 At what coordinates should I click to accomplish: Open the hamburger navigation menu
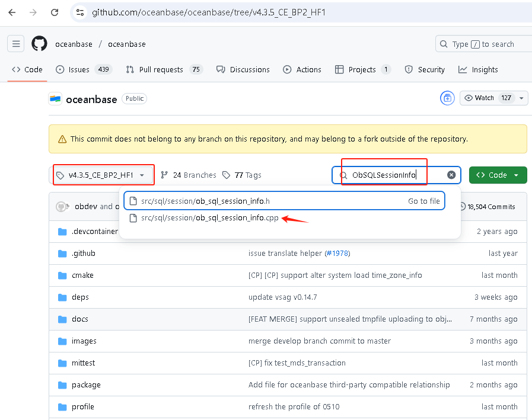pos(15,44)
